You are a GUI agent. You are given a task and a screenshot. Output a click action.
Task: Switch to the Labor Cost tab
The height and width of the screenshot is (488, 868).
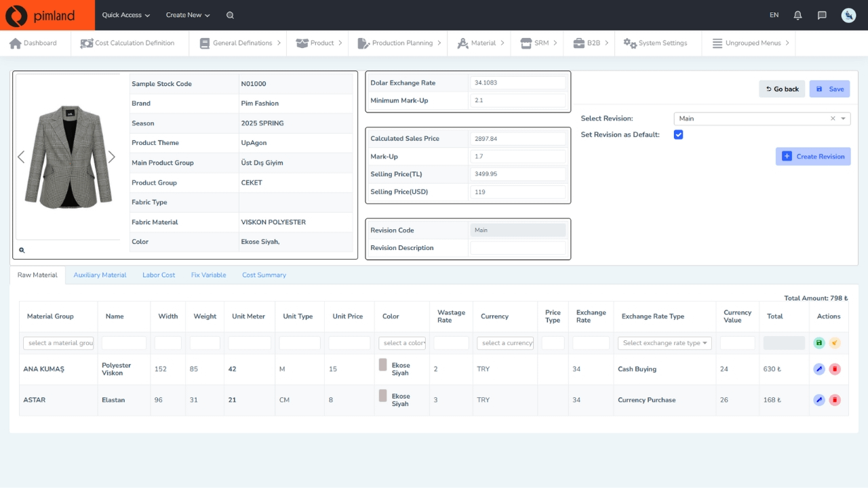tap(159, 275)
